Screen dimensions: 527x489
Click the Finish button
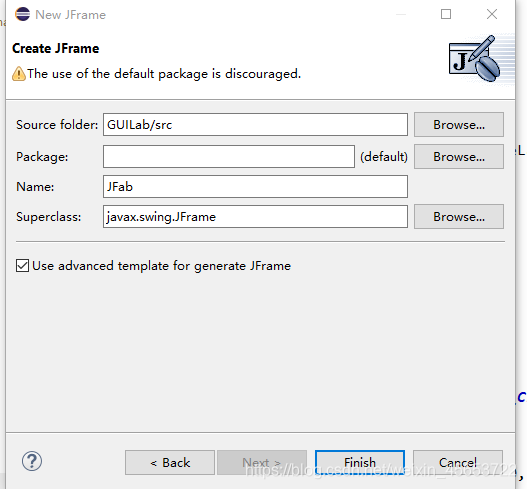(x=360, y=462)
